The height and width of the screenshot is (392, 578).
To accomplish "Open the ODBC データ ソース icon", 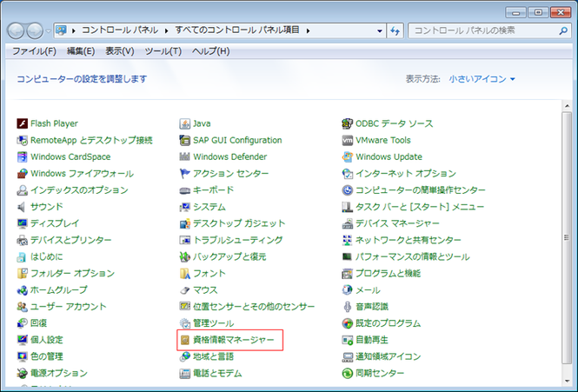I will coord(348,123).
